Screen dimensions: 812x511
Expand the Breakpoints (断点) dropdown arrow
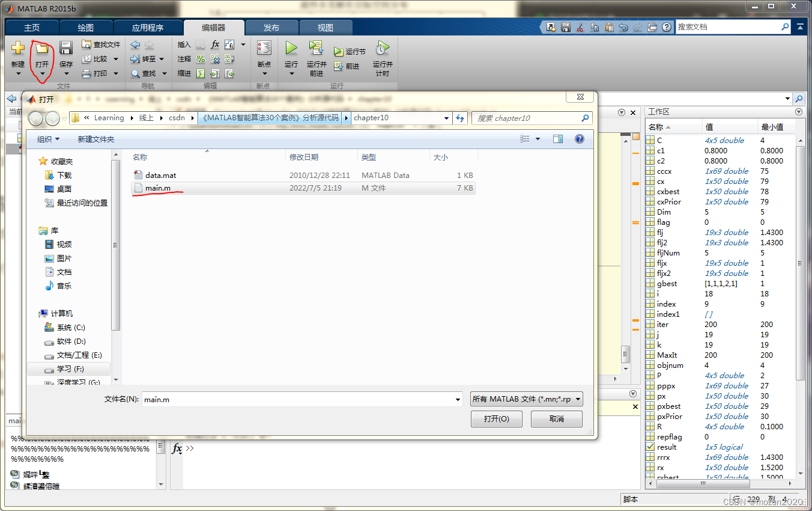(x=264, y=74)
